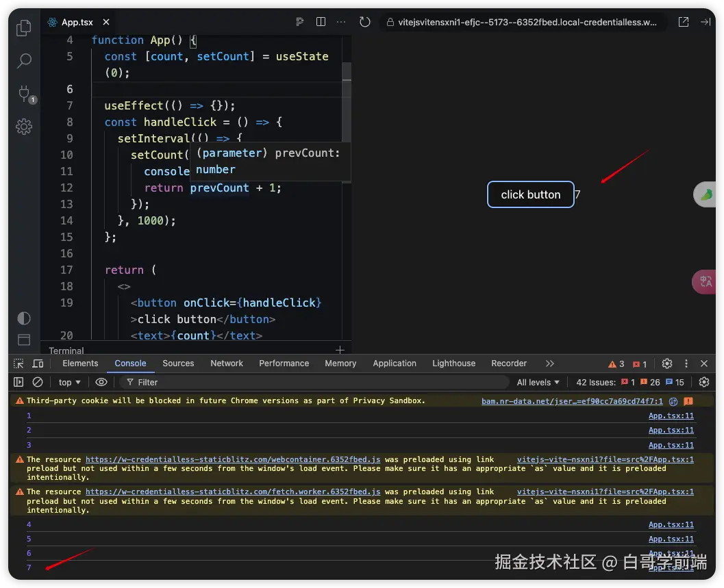
Task: Switch to the Console tab
Action: 130,363
